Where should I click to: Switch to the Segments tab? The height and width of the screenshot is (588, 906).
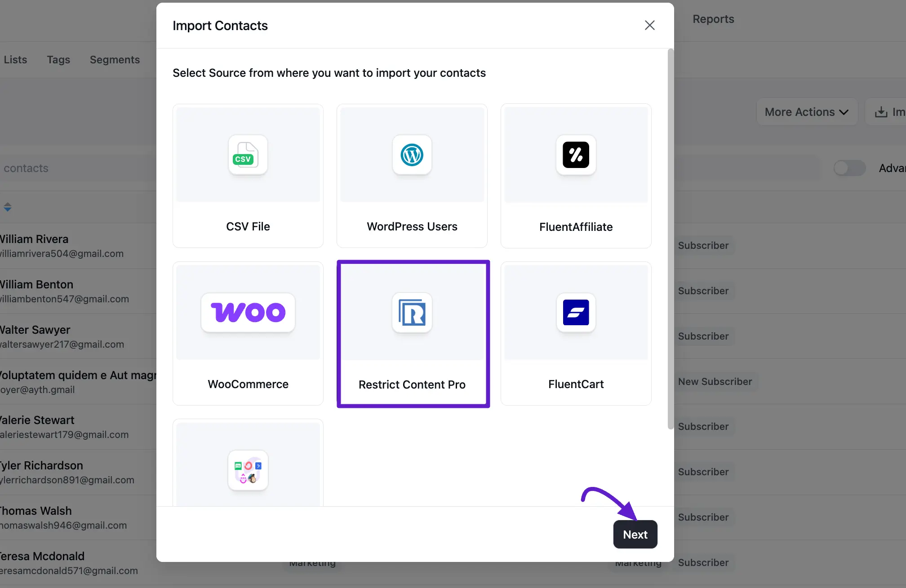point(115,60)
